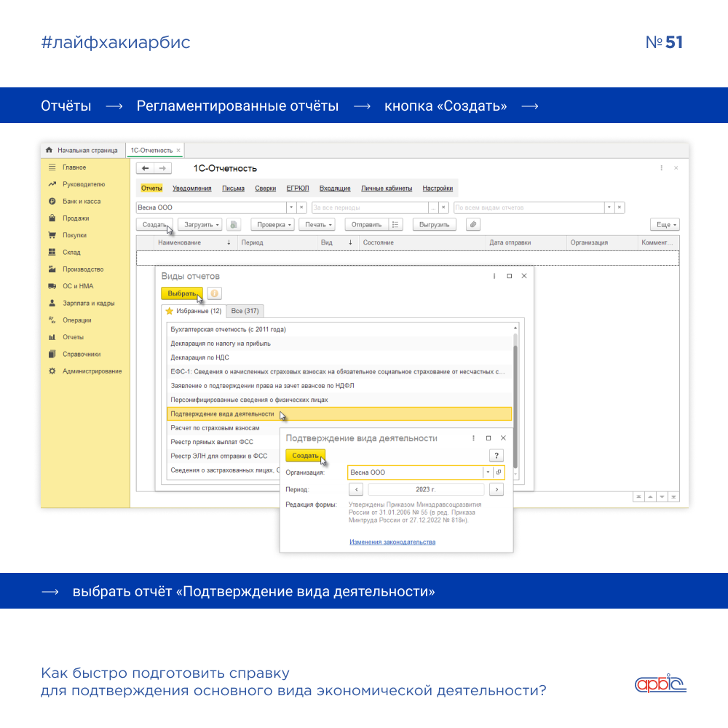Open the Продажи section
This screenshot has width=728, height=728.
pos(76,218)
